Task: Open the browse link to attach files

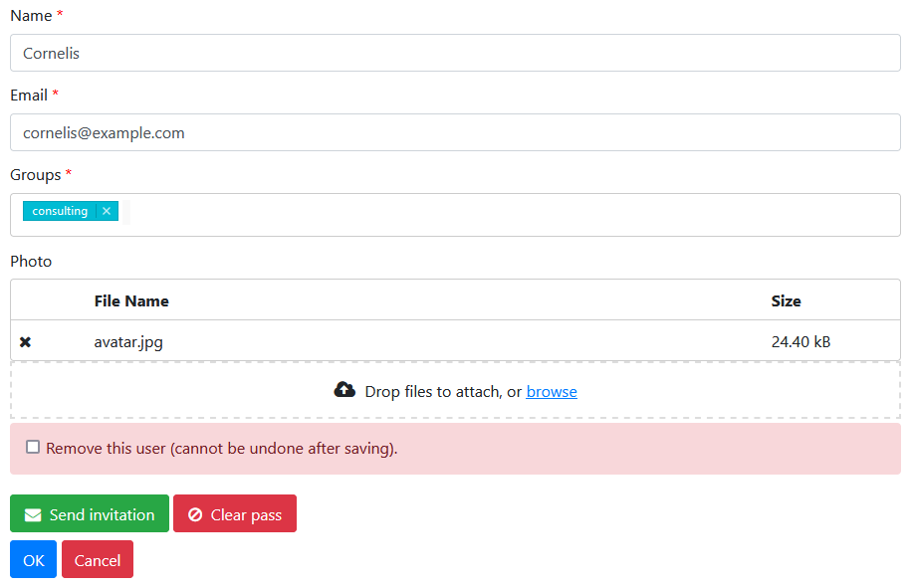Action: click(552, 391)
